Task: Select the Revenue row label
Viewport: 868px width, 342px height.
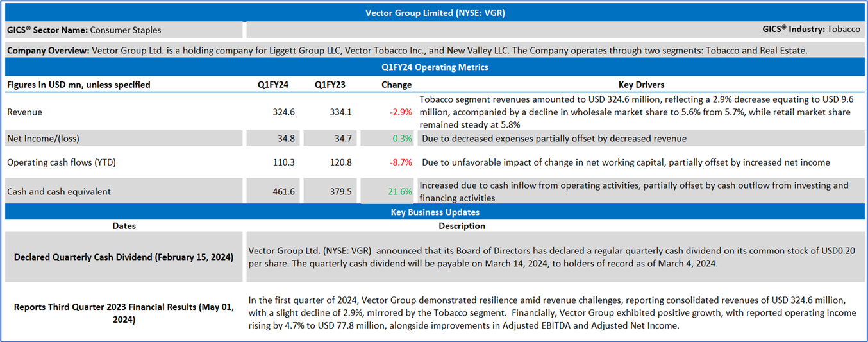Action: coord(25,112)
